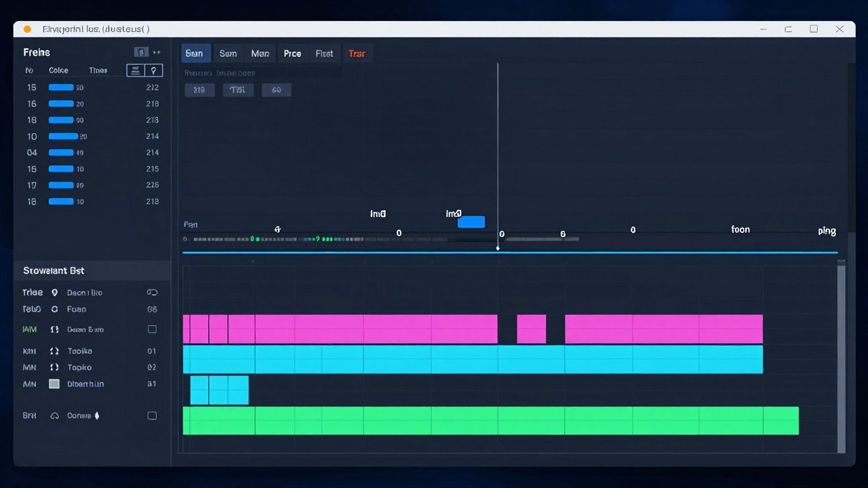
Task: Click the gray square icon beside Dibernhun
Action: (54, 384)
